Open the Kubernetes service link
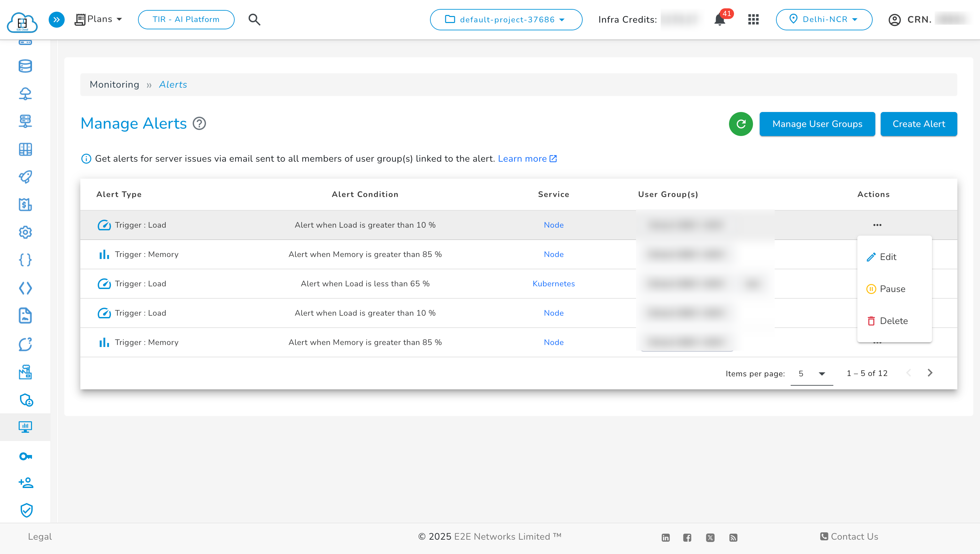 coord(554,283)
